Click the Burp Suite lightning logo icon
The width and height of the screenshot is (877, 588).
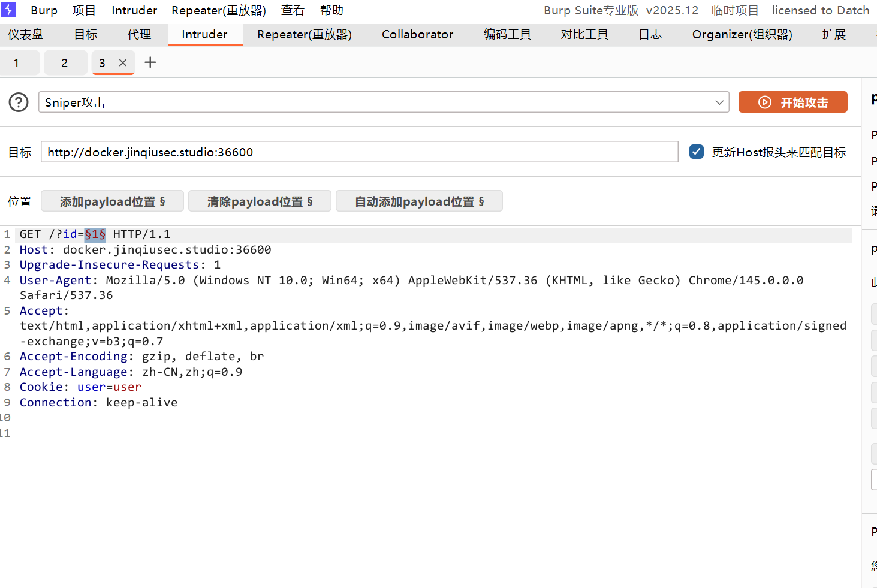[8, 10]
